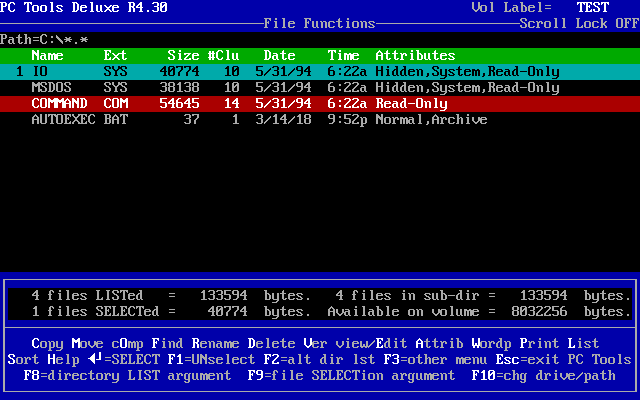Screen dimensions: 640x400
Task: Select the COMMAND file name
Action: point(60,103)
